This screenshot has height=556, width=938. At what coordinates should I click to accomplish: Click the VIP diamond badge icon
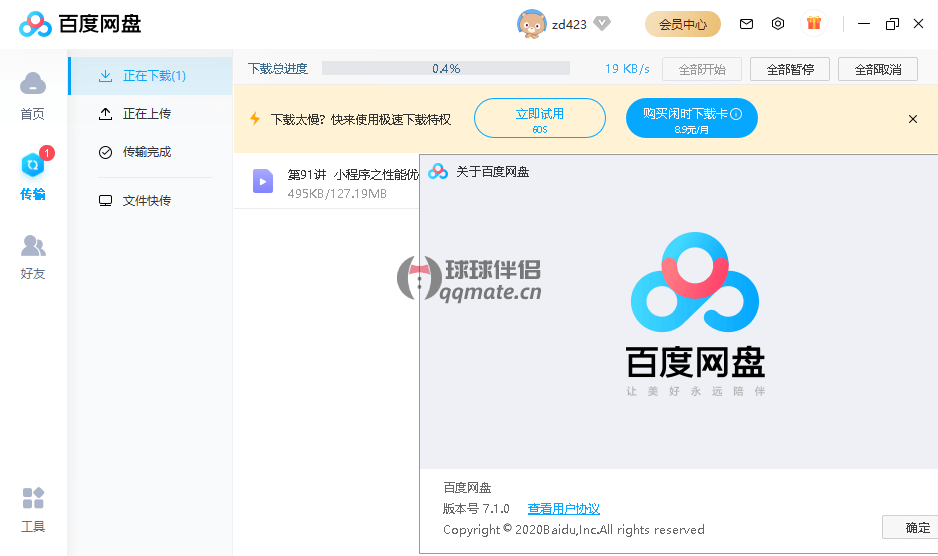click(601, 23)
